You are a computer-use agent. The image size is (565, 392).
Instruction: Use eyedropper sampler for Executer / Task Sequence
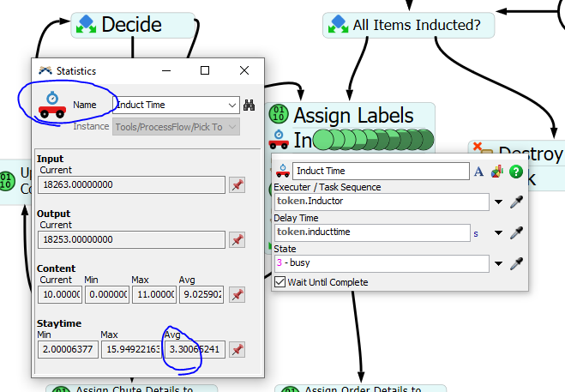pos(516,202)
